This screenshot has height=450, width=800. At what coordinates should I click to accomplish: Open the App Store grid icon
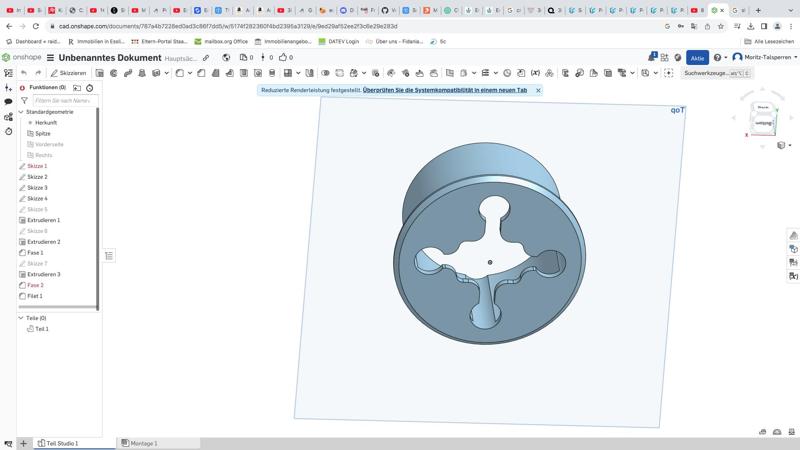click(664, 58)
